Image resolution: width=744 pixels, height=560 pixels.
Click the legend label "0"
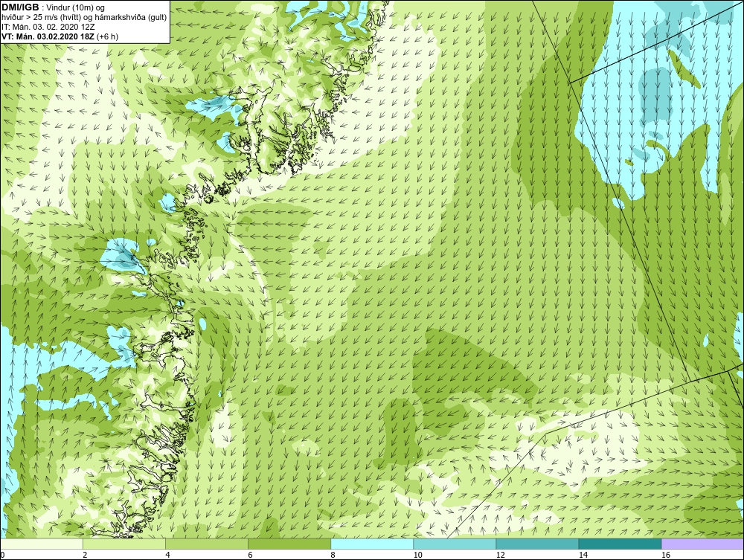click(2, 555)
